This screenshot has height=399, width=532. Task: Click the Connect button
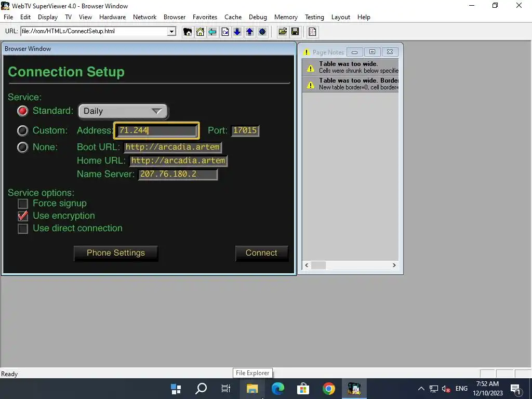(262, 253)
